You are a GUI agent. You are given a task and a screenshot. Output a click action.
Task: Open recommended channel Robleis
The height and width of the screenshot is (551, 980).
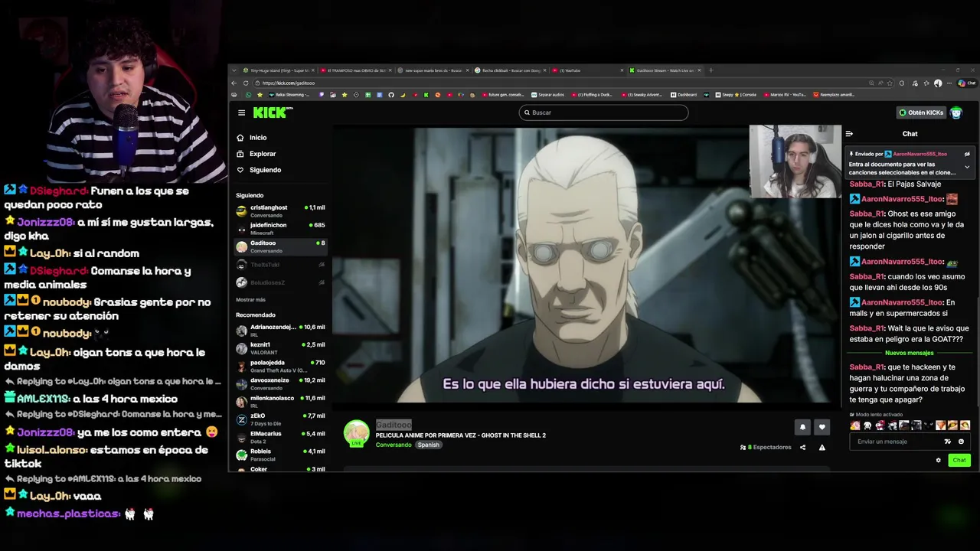280,455
